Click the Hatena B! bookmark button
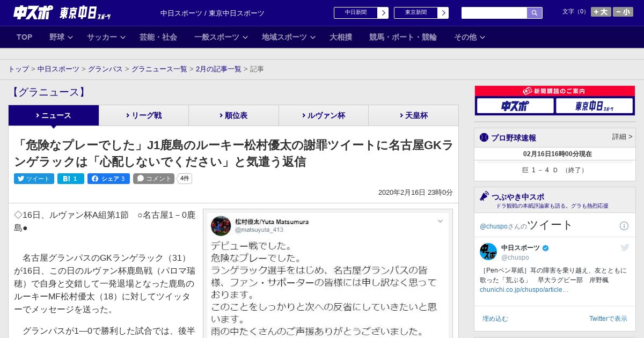Screen dimensions: 644x338 click(71, 179)
